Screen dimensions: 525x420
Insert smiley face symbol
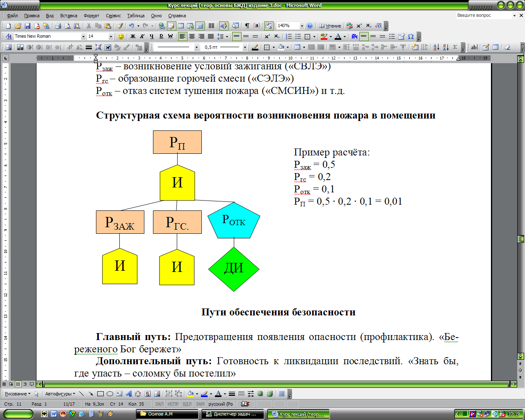[x=121, y=37]
